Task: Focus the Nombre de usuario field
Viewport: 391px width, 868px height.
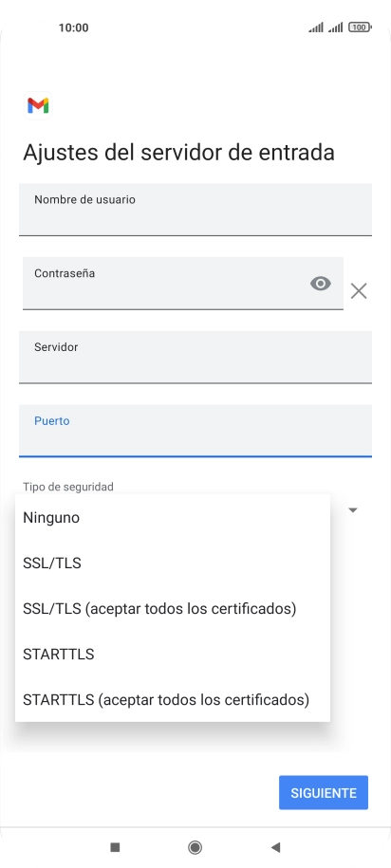Action: click(195, 210)
